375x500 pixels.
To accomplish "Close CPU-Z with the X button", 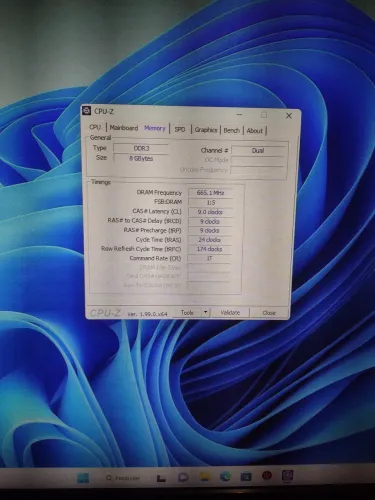I will 289,116.
